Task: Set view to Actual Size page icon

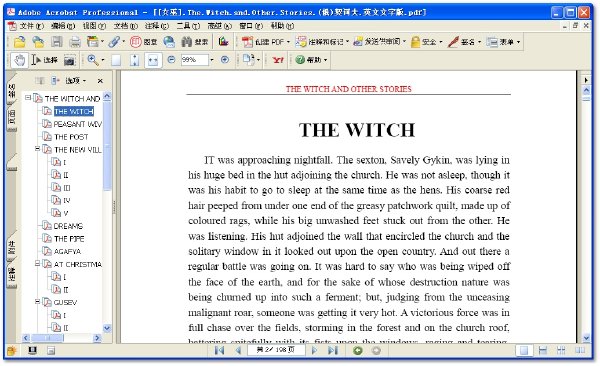Action: pos(116,60)
